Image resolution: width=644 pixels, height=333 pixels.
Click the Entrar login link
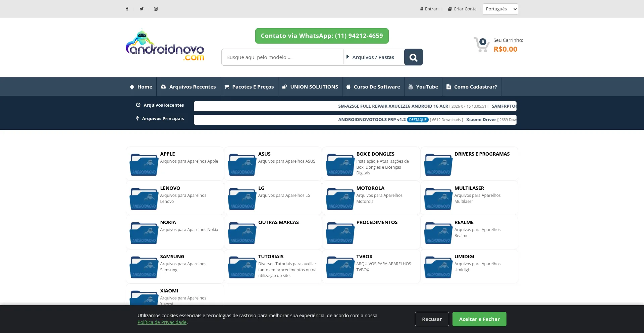(x=429, y=9)
